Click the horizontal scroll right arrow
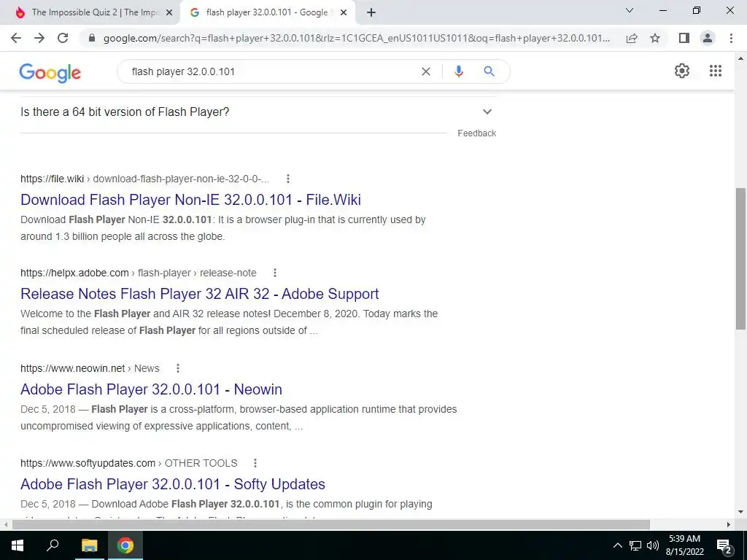Viewport: 747px width, 560px height. pyautogui.click(x=729, y=525)
